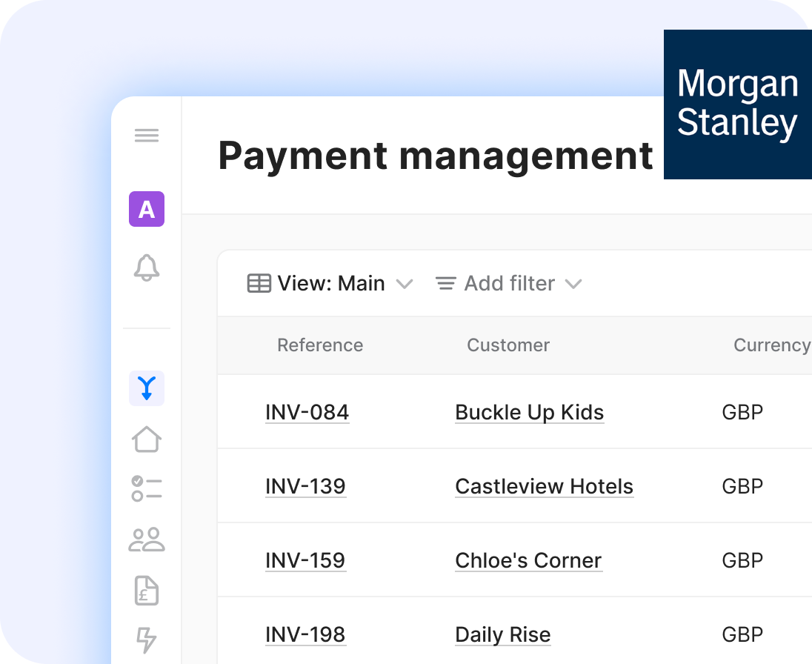The width and height of the screenshot is (812, 664).
Task: Click the chevron next to Add filter
Action: 573,284
